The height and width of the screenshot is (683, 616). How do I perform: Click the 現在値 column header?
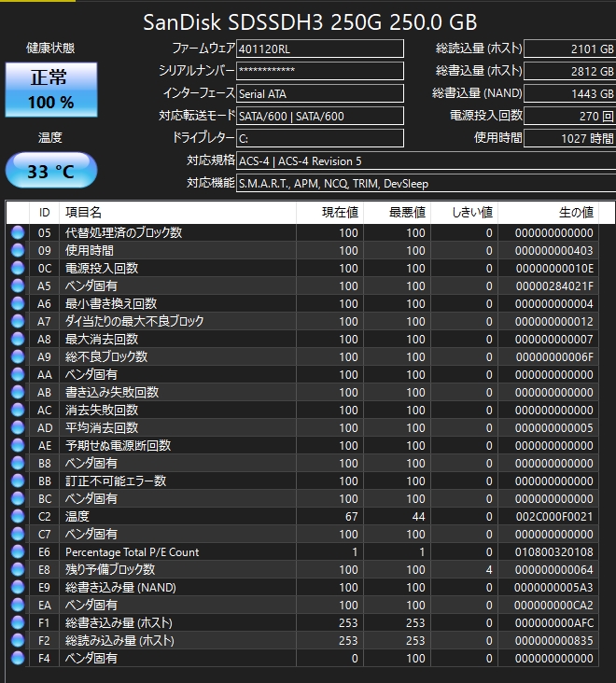(329, 213)
